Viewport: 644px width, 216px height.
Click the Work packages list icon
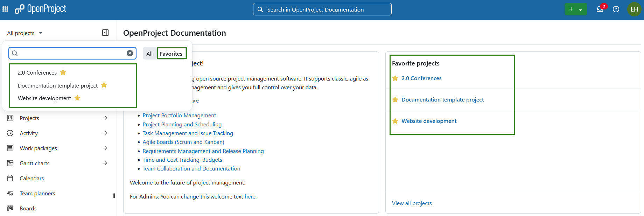point(10,148)
